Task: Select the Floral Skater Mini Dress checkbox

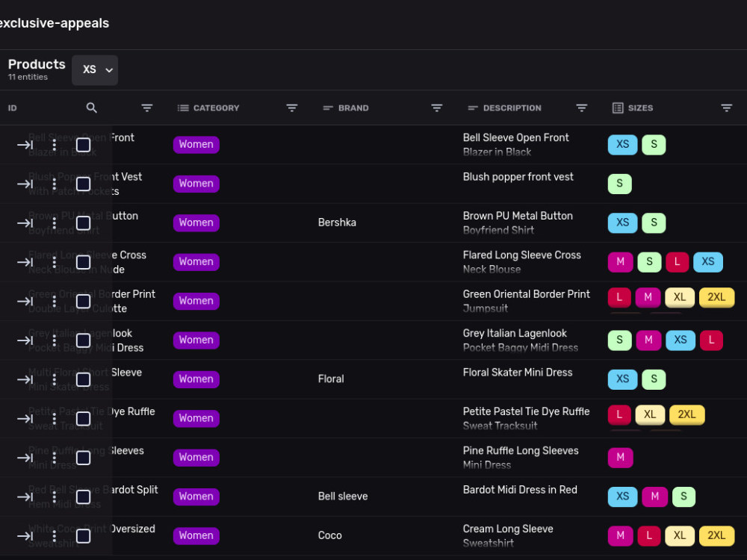Action: 84,379
